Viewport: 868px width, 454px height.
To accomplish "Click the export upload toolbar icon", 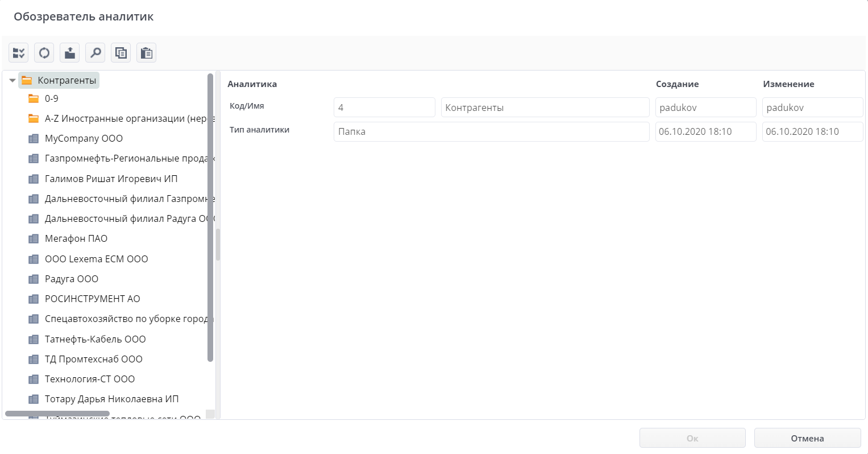I will 69,53.
